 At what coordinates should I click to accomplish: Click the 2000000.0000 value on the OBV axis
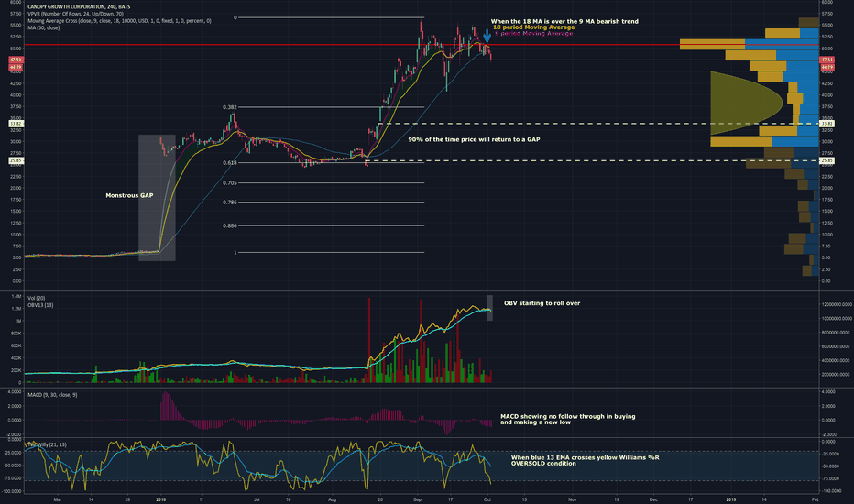pyautogui.click(x=836, y=374)
